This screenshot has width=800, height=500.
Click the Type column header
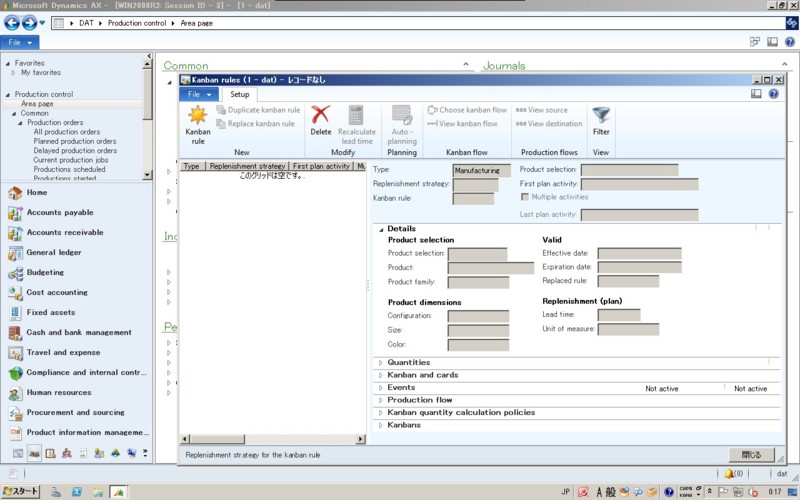tap(192, 166)
